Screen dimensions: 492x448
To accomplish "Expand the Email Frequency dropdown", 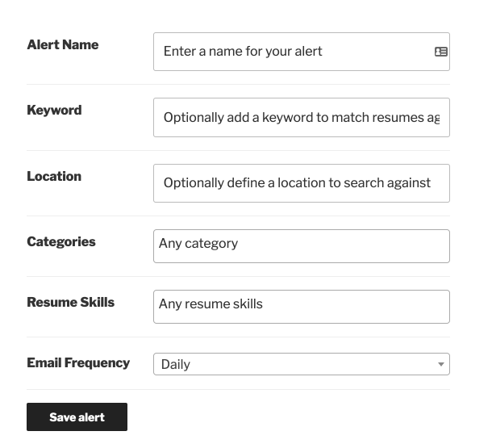I will (x=302, y=364).
